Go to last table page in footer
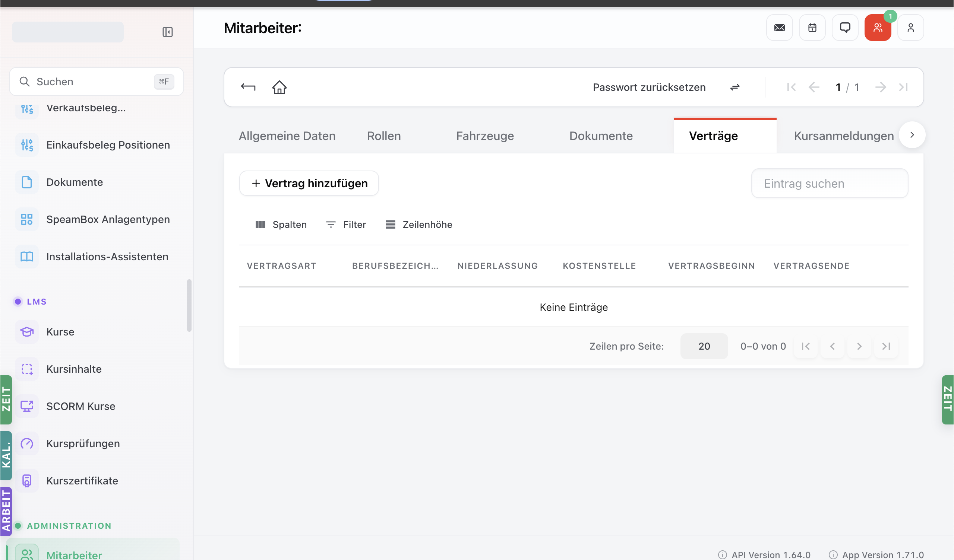This screenshot has height=560, width=954. [886, 346]
